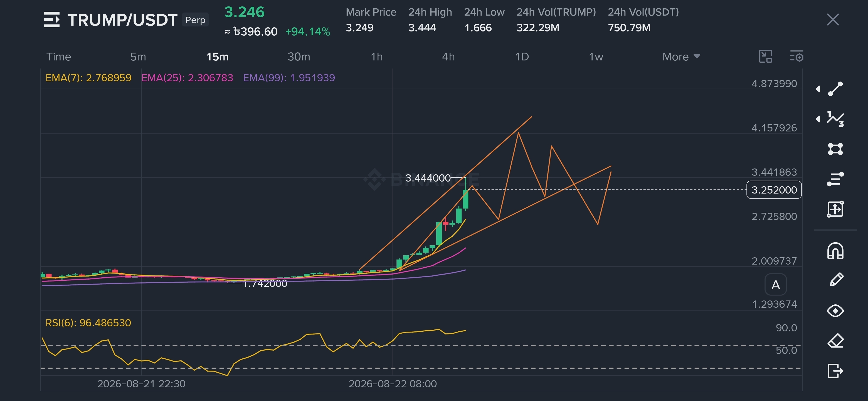Click the 2026-08-21 22:30 time label

tap(141, 384)
